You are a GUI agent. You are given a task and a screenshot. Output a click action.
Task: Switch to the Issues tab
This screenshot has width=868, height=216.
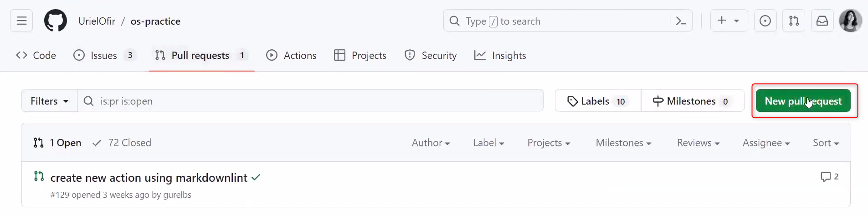point(104,55)
